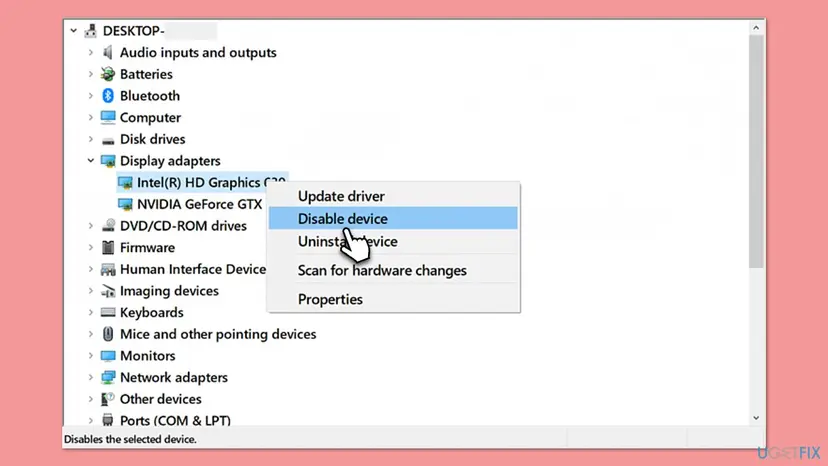Click the Bluetooth logo icon
This screenshot has height=466, width=828.
108,96
